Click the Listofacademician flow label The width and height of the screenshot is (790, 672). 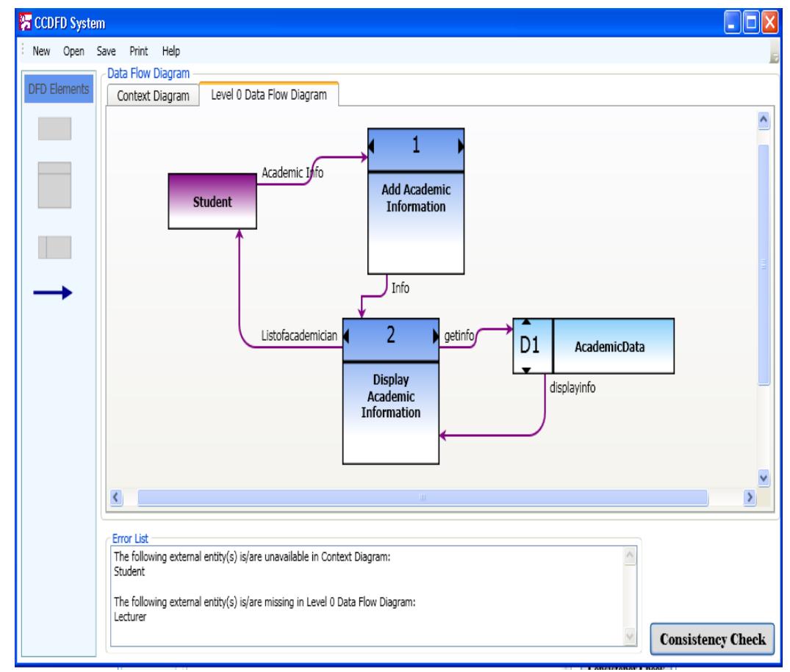(x=299, y=336)
